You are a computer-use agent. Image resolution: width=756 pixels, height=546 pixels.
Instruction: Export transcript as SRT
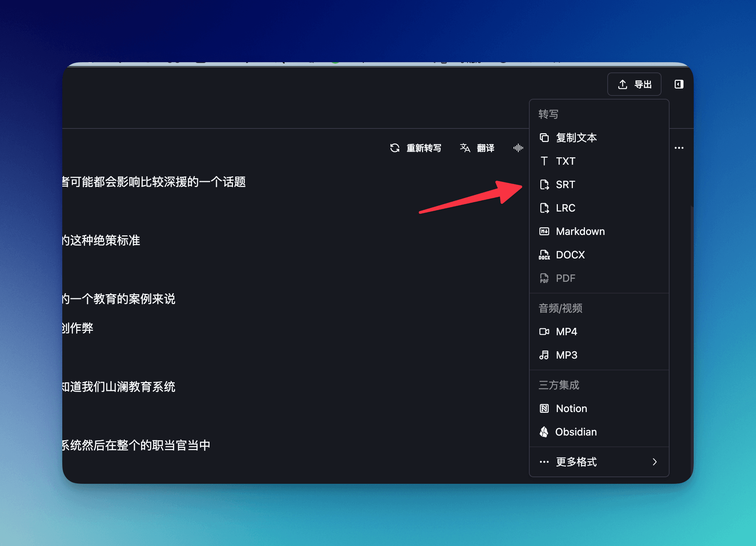[x=599, y=184]
